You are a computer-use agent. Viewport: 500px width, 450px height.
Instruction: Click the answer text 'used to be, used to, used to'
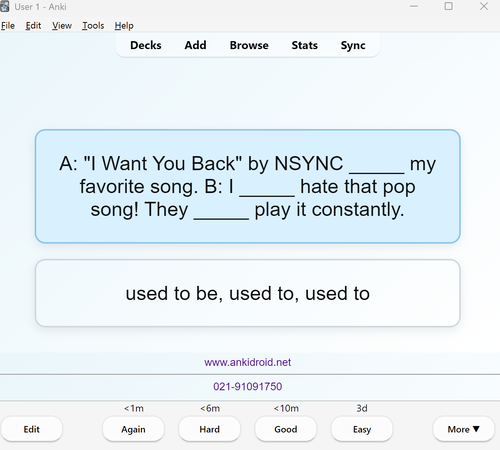click(x=248, y=293)
